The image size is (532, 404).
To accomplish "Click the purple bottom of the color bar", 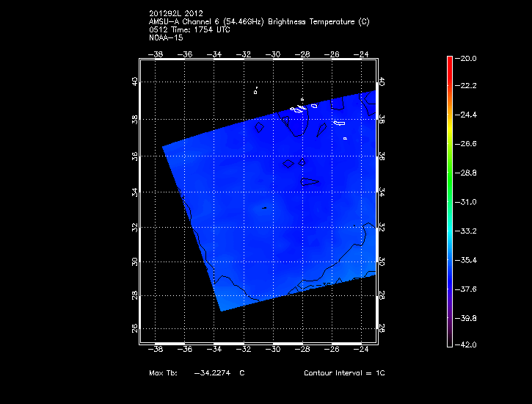I will coord(449,339).
